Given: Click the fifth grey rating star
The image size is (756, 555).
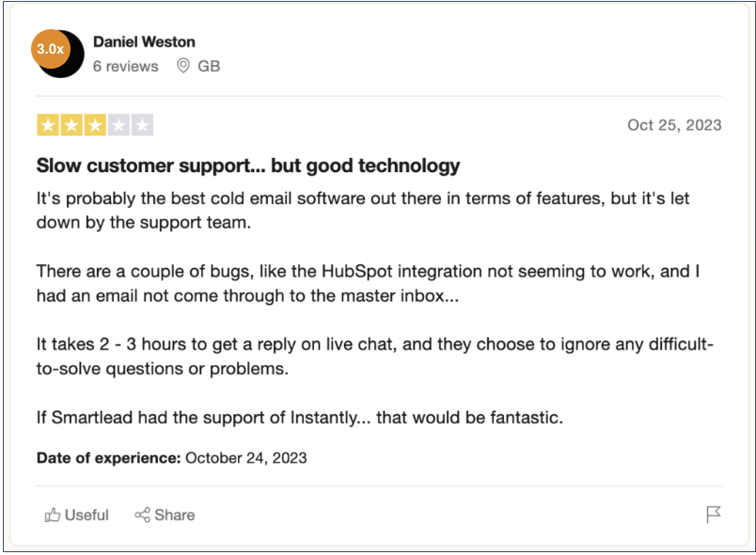Looking at the screenshot, I should click(x=142, y=125).
